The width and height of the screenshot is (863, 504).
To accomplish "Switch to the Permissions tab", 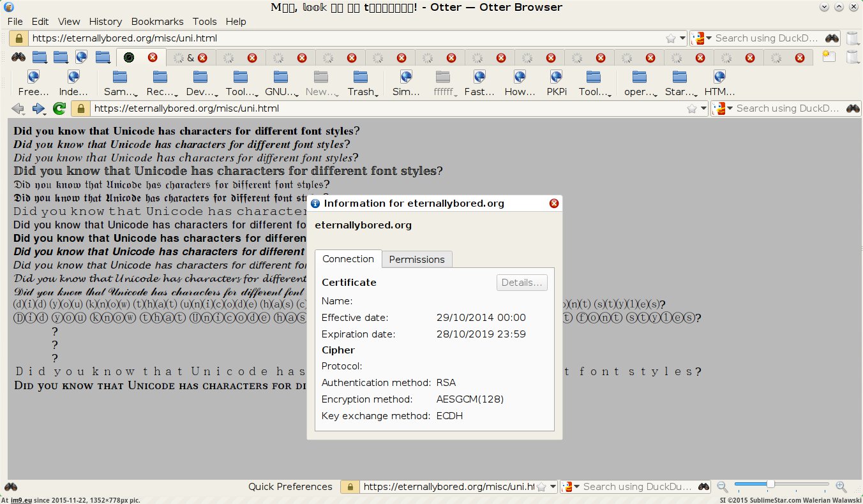I will click(417, 260).
